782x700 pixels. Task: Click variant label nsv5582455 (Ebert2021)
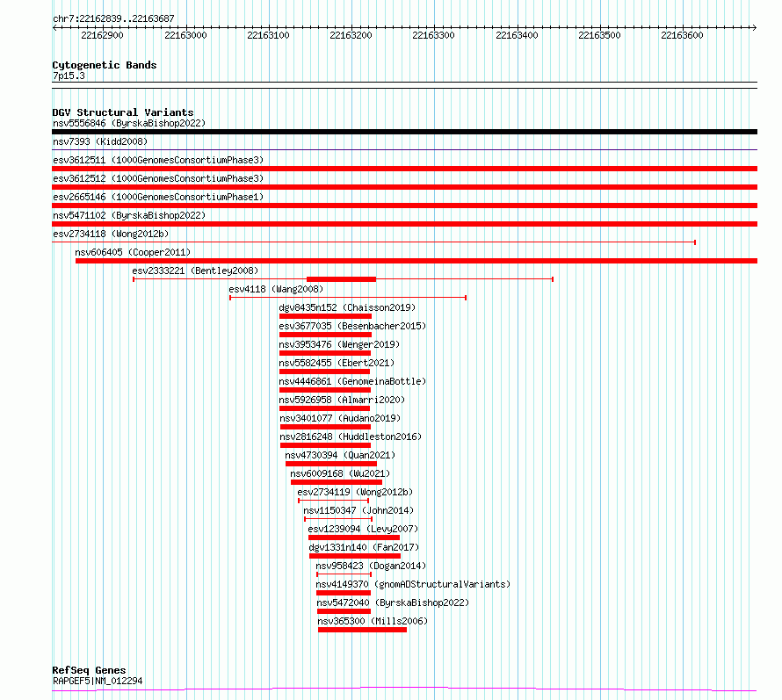[337, 364]
